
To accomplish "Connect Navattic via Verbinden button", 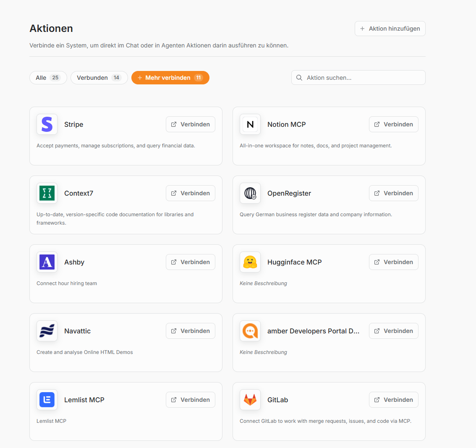I will (x=190, y=331).
